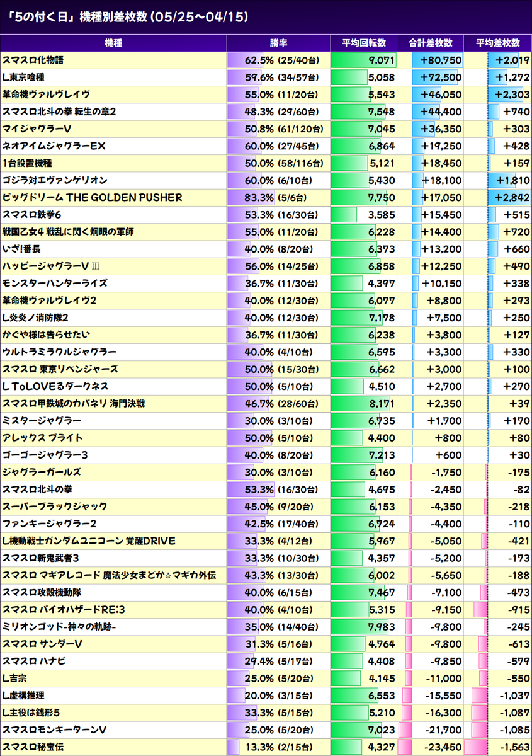The image size is (532, 756).
Task: Click the アレックス ブライト row name
Action: pyautogui.click(x=43, y=438)
